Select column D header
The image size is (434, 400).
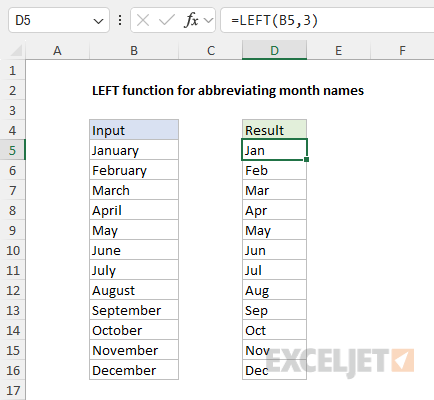(x=274, y=50)
